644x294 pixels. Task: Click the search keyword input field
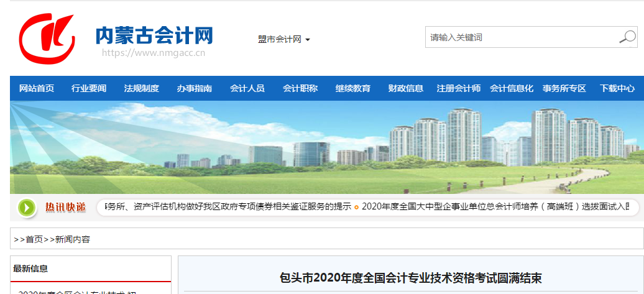(x=521, y=37)
